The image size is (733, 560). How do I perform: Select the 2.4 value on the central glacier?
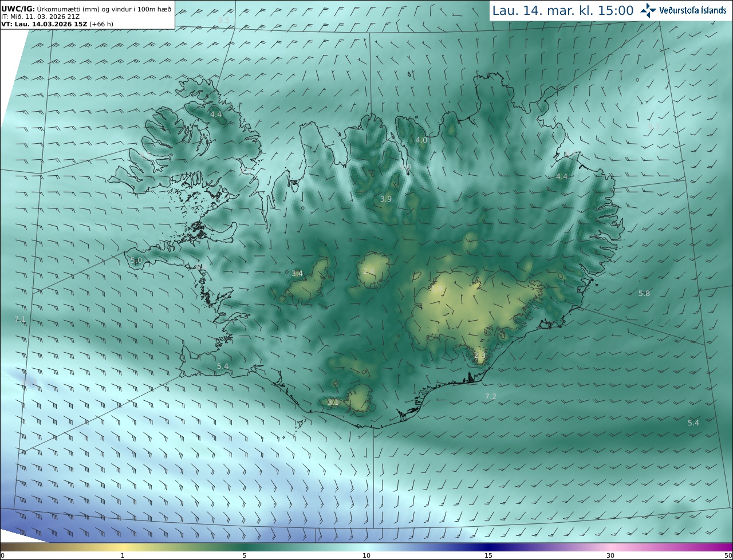(369, 271)
